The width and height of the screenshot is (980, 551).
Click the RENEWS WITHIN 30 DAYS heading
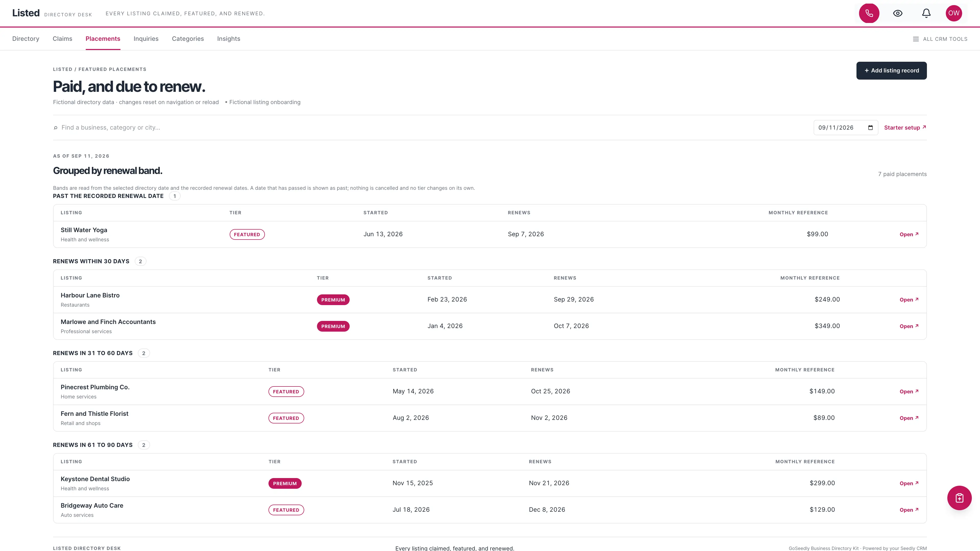pos(91,261)
